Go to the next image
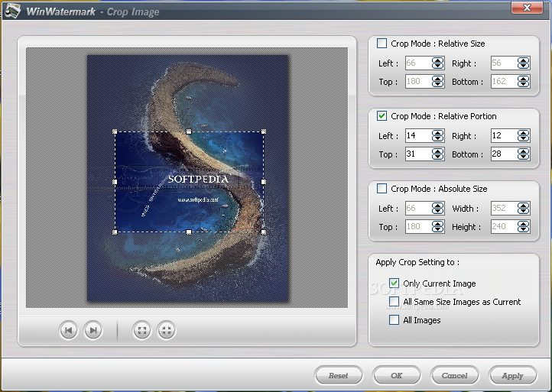Viewport: 552px width, 392px height. (x=93, y=330)
